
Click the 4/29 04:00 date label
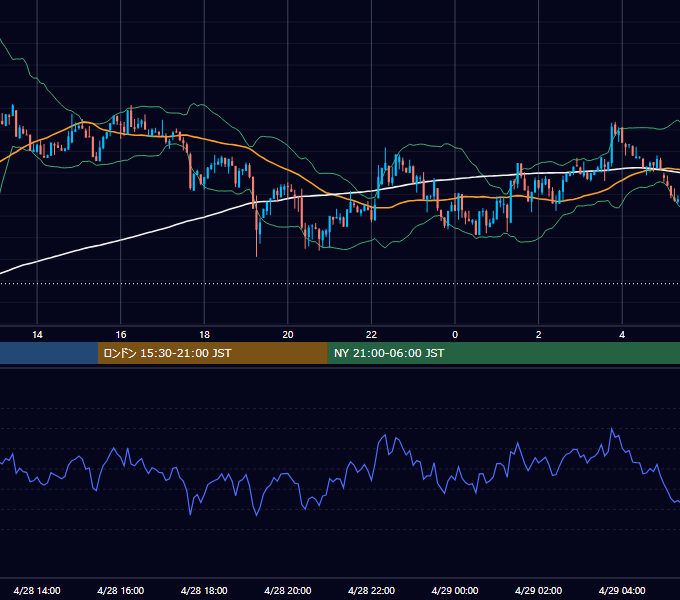622,590
